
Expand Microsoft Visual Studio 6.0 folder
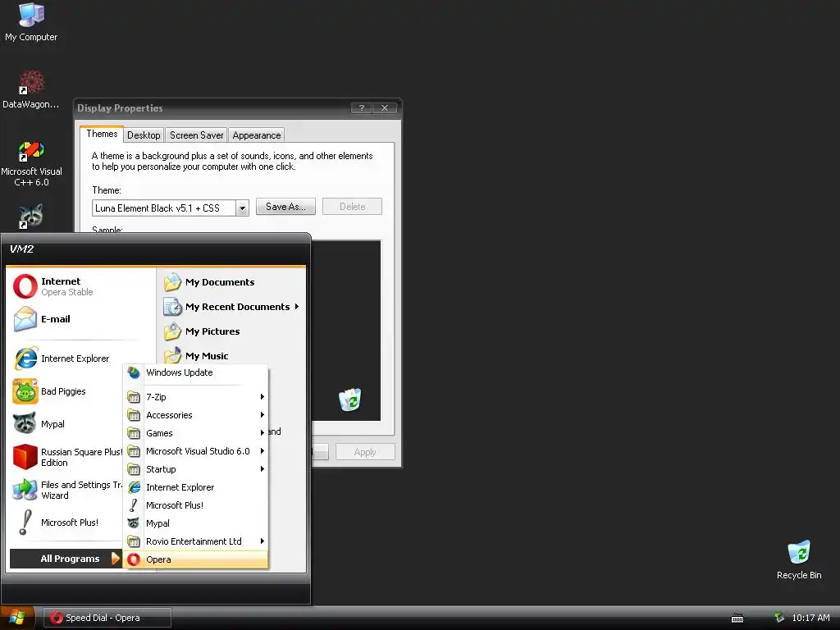pyautogui.click(x=195, y=451)
